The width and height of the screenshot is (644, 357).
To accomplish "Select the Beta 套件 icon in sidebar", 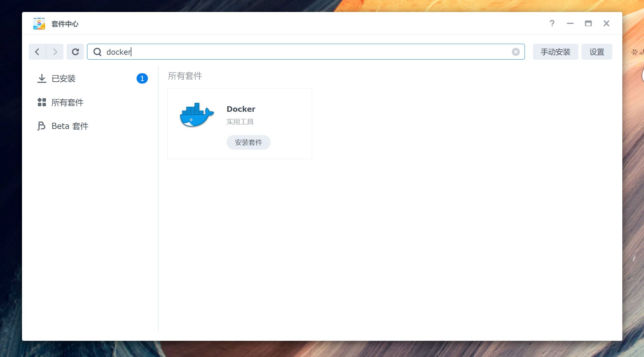I will point(42,126).
